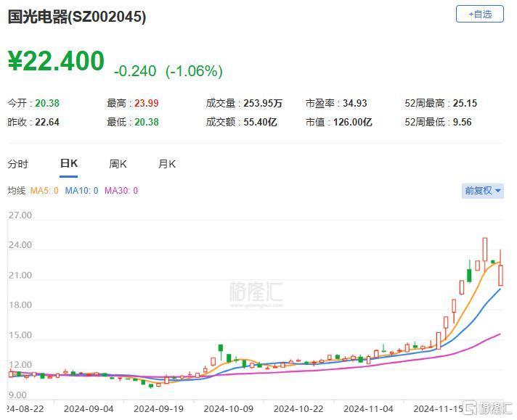
Task: Click the stock title 国光电器(SZ002045)
Action: (77, 17)
